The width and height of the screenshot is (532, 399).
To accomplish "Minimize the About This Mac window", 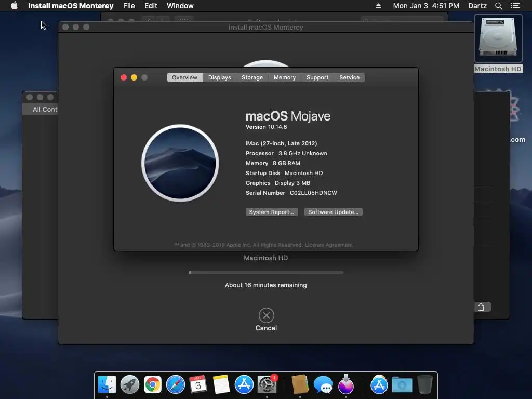I will (x=134, y=77).
